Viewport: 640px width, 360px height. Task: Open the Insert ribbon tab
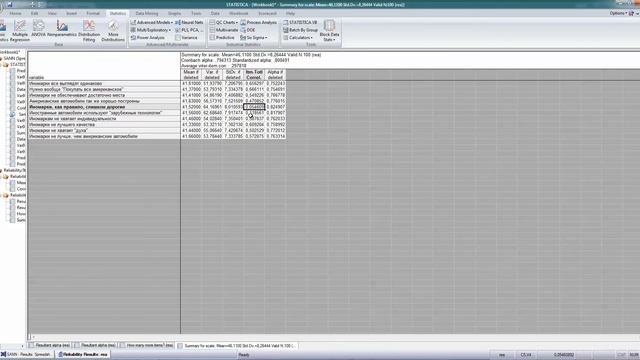(x=71, y=13)
